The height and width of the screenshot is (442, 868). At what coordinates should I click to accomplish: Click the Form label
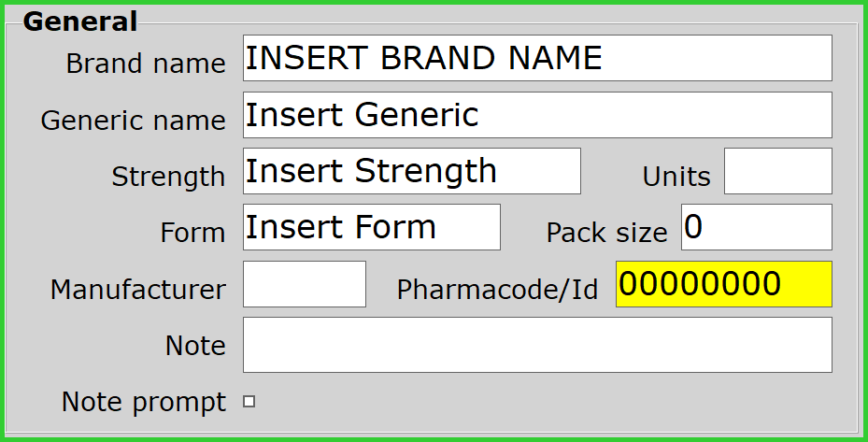[193, 233]
